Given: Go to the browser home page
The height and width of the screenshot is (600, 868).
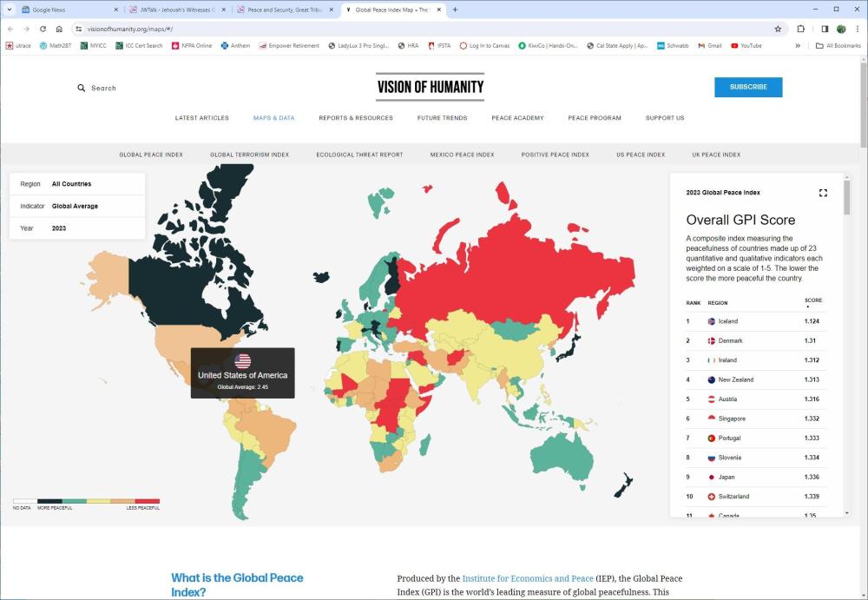Looking at the screenshot, I should pyautogui.click(x=59, y=29).
